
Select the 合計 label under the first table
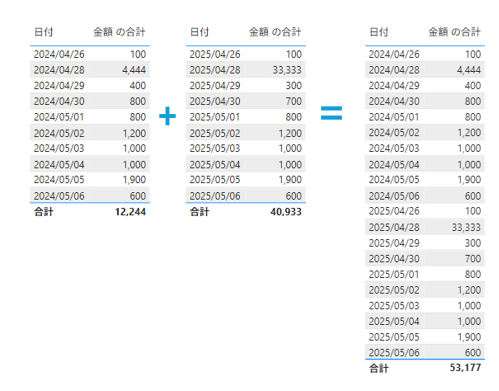click(x=44, y=212)
